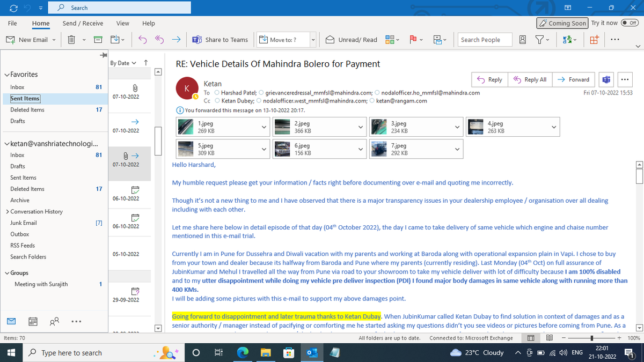
Task: Click zoom in plus on status bar
Action: pos(619,338)
